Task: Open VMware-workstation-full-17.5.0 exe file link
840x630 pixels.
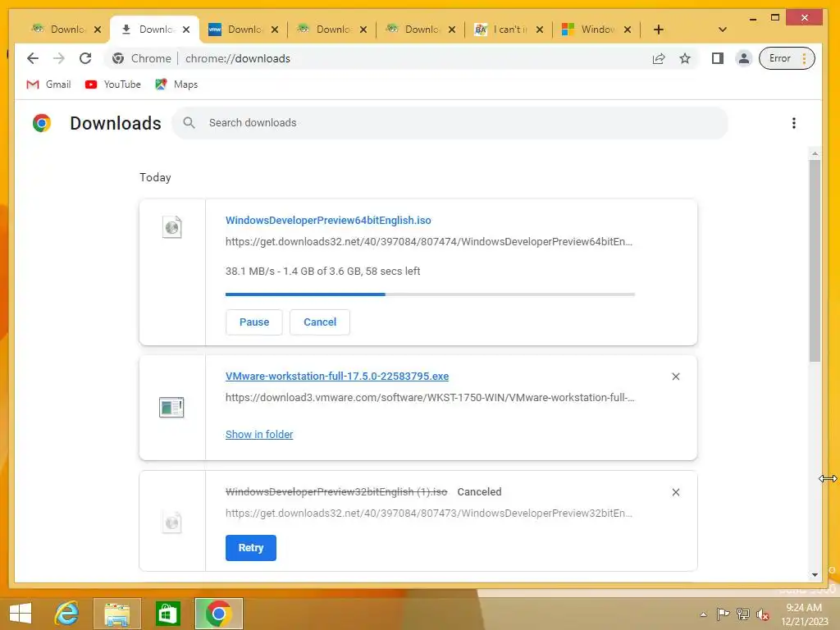Action: 337,376
